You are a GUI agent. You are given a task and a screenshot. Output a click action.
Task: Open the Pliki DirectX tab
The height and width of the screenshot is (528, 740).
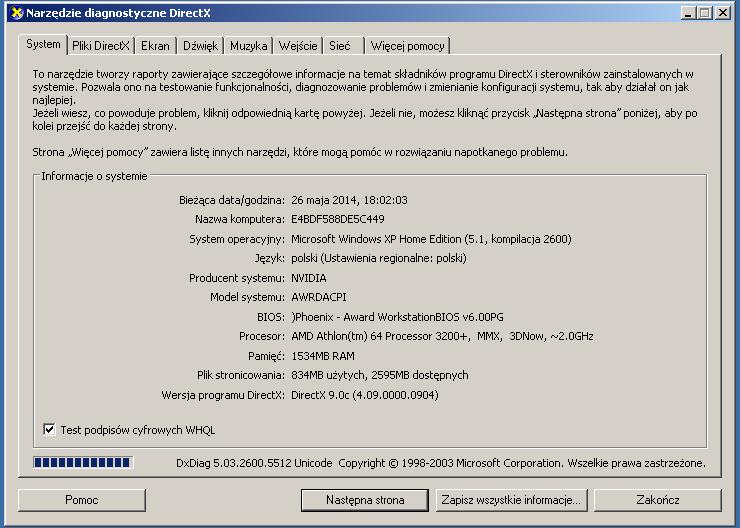coord(101,46)
